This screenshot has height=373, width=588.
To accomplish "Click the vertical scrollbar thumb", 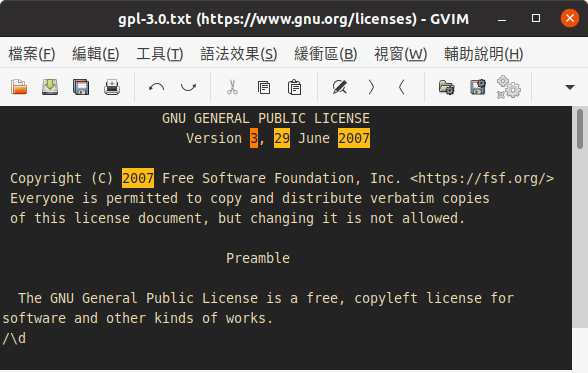I will [x=580, y=129].
